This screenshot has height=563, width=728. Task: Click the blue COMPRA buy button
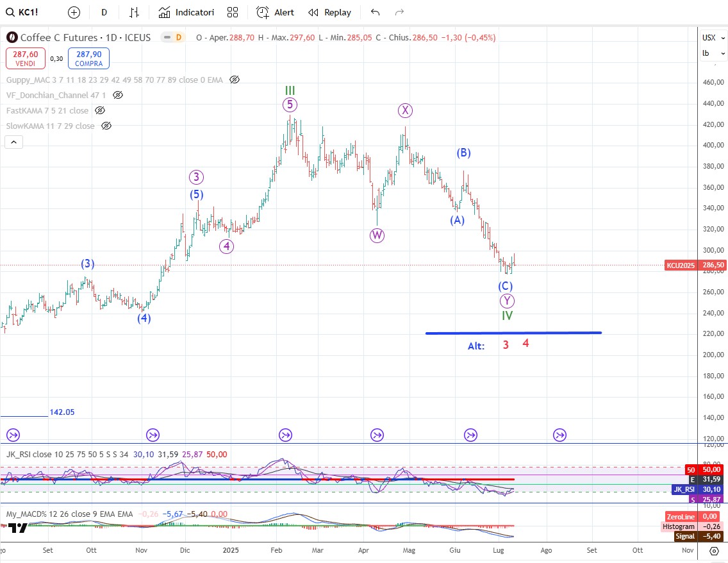[x=89, y=58]
